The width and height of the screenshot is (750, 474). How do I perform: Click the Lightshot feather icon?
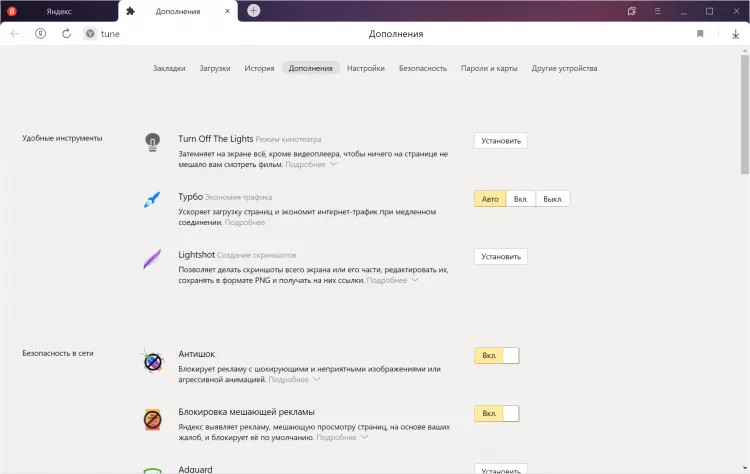[152, 259]
